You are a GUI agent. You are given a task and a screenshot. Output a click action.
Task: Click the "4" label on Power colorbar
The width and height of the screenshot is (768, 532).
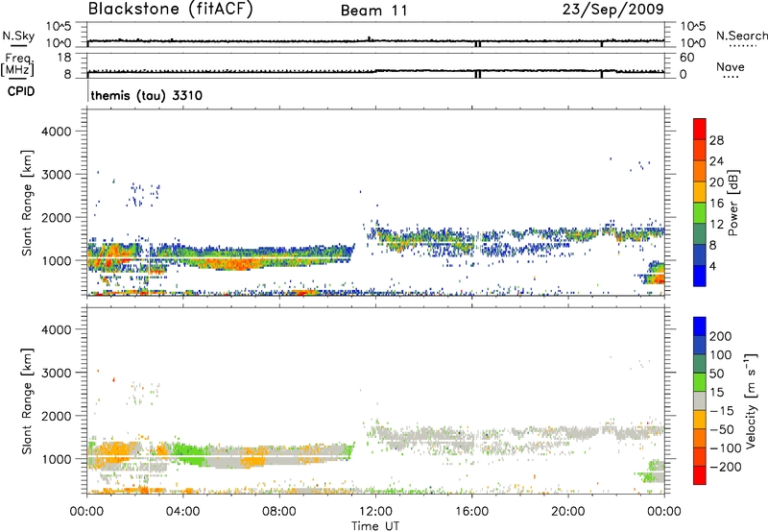[x=712, y=266]
